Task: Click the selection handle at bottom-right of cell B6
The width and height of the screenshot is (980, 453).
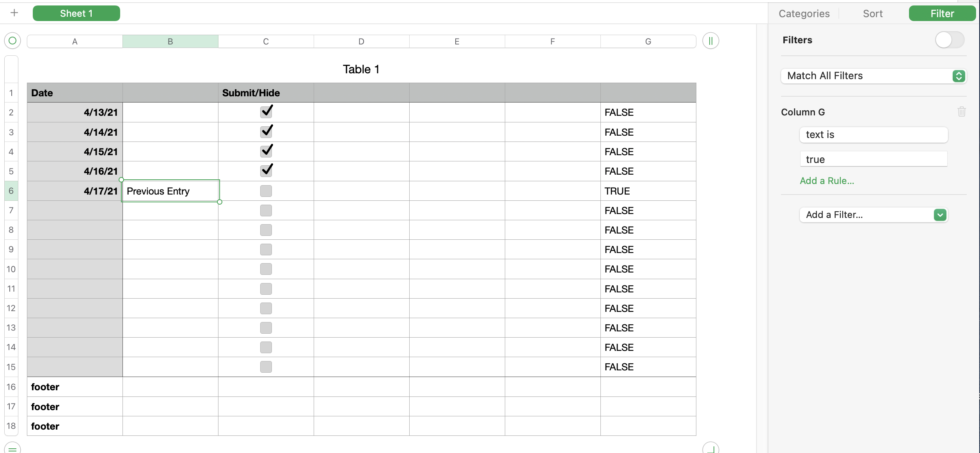Action: 220,202
